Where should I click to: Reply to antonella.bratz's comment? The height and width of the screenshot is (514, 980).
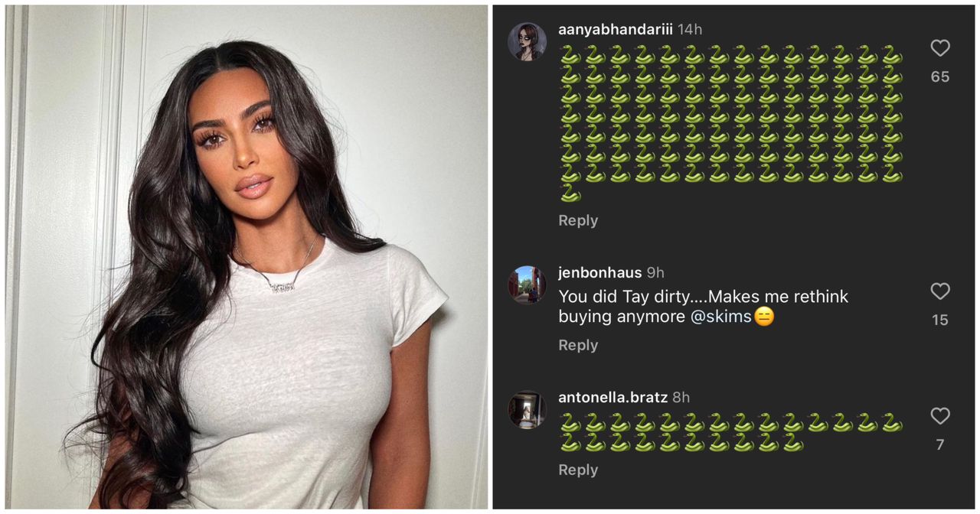click(x=578, y=470)
